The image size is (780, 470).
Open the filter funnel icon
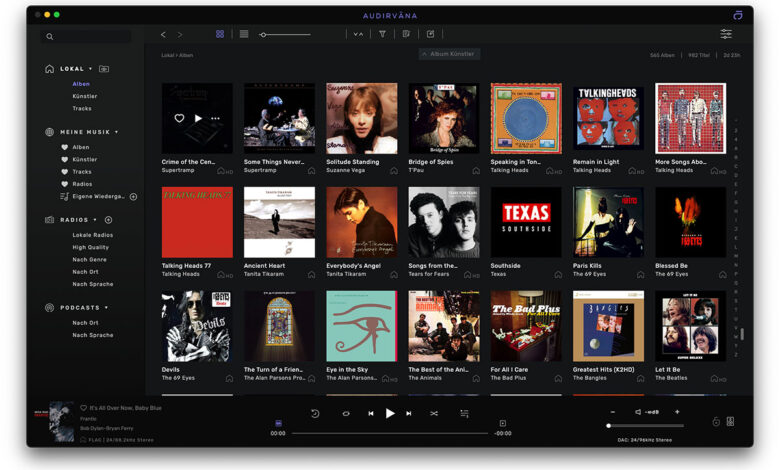pyautogui.click(x=383, y=34)
